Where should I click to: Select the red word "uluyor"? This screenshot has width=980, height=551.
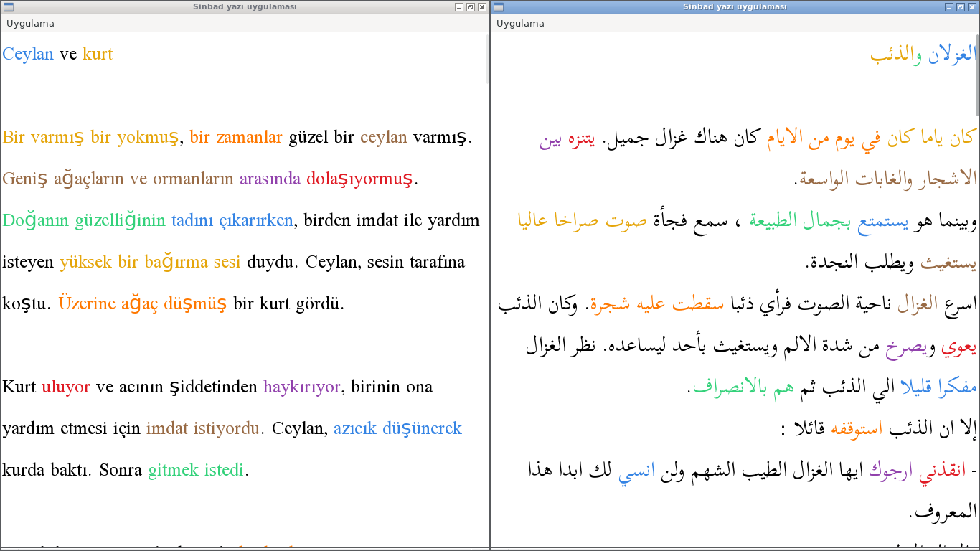click(65, 387)
